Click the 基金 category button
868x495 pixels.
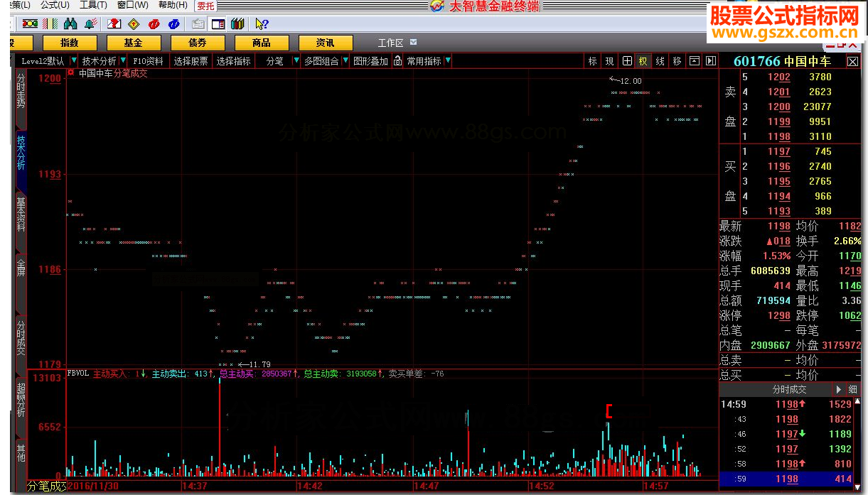pos(133,43)
